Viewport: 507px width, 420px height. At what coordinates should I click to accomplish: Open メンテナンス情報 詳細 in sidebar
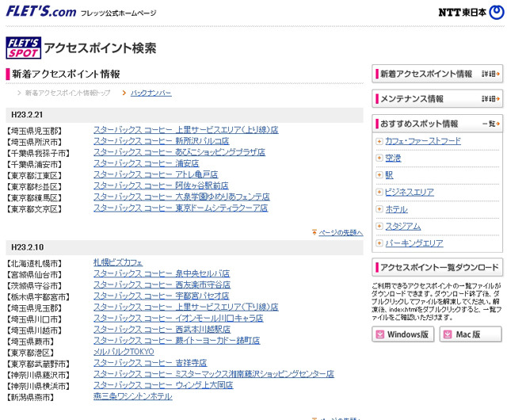tap(437, 99)
